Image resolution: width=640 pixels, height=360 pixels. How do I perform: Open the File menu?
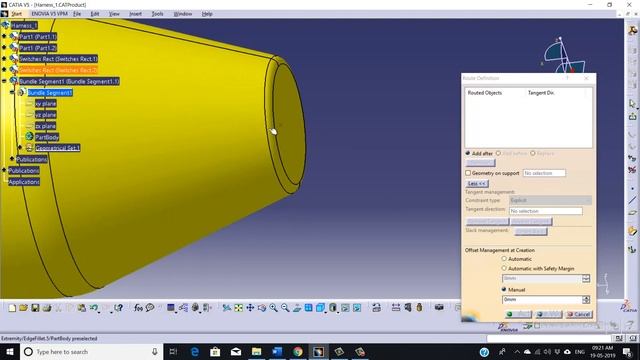coord(77,14)
